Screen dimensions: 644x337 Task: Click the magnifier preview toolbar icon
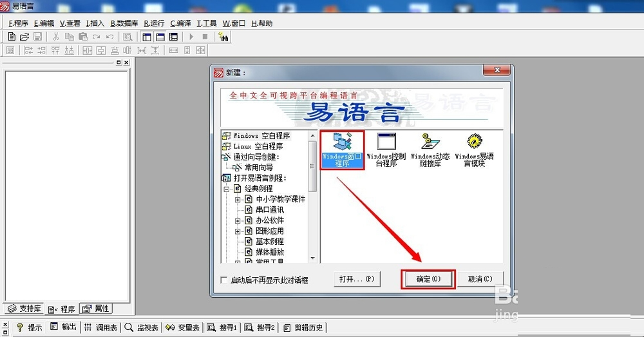coord(128,37)
